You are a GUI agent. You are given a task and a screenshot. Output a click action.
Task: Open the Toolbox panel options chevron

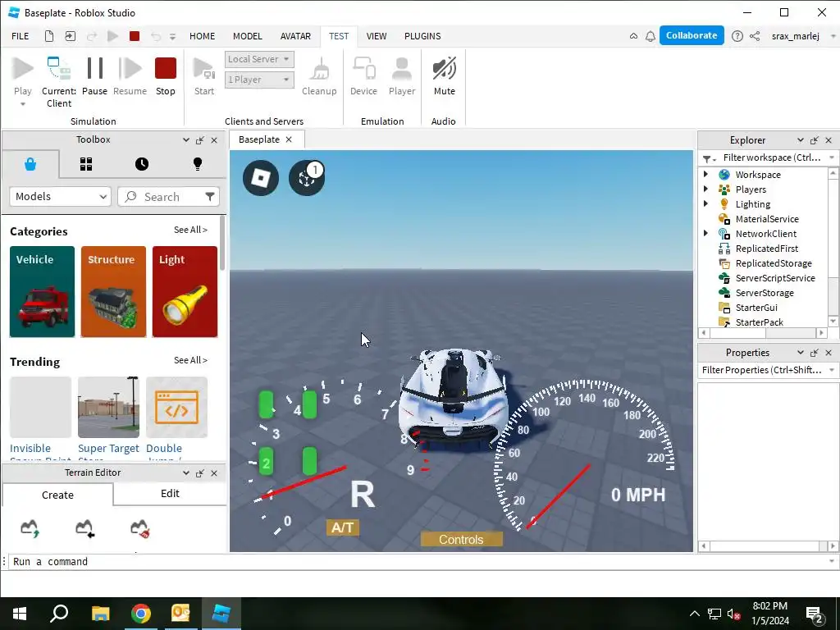point(186,139)
